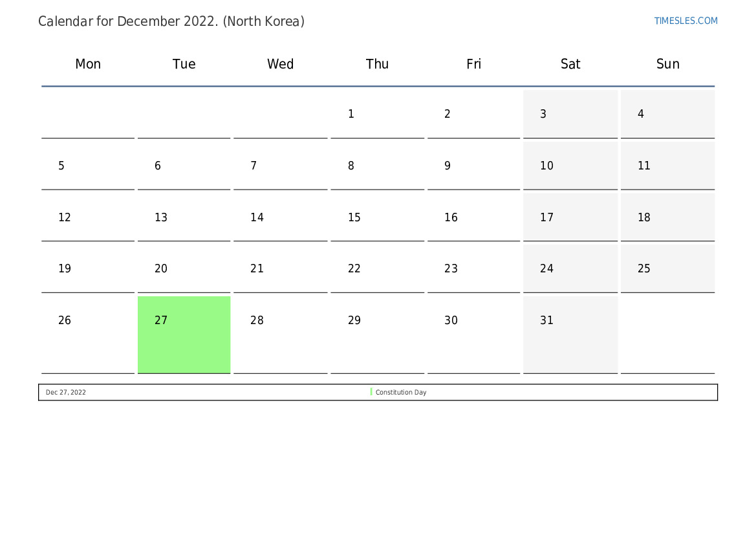Click the Fri column header

click(473, 63)
